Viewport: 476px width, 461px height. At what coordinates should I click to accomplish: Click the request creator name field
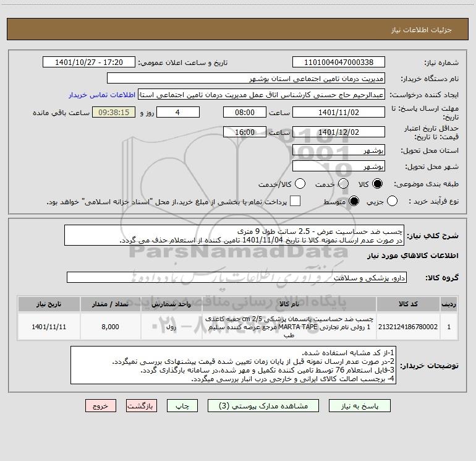[x=261, y=95]
